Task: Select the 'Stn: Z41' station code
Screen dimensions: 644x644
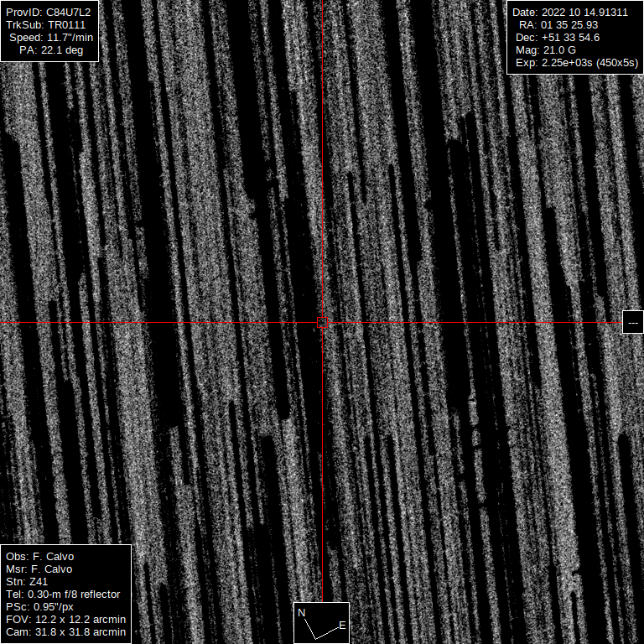Action: [x=27, y=582]
